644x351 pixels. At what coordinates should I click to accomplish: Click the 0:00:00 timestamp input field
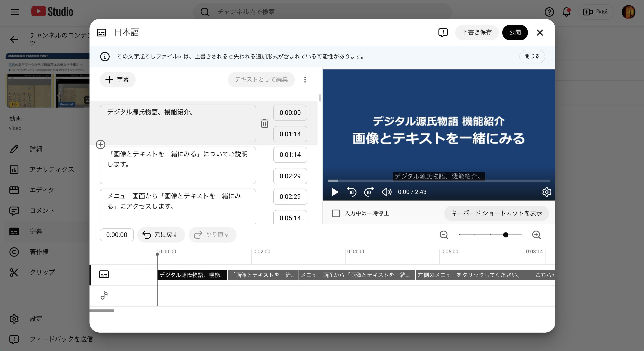pos(116,235)
